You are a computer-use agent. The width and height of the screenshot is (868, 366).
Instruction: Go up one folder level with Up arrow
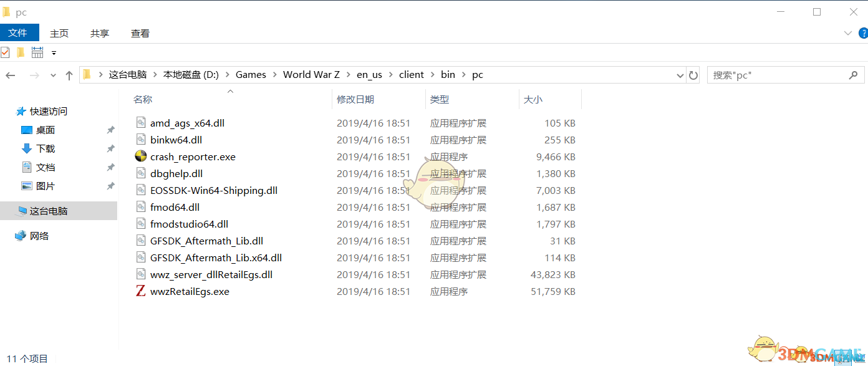coord(69,75)
